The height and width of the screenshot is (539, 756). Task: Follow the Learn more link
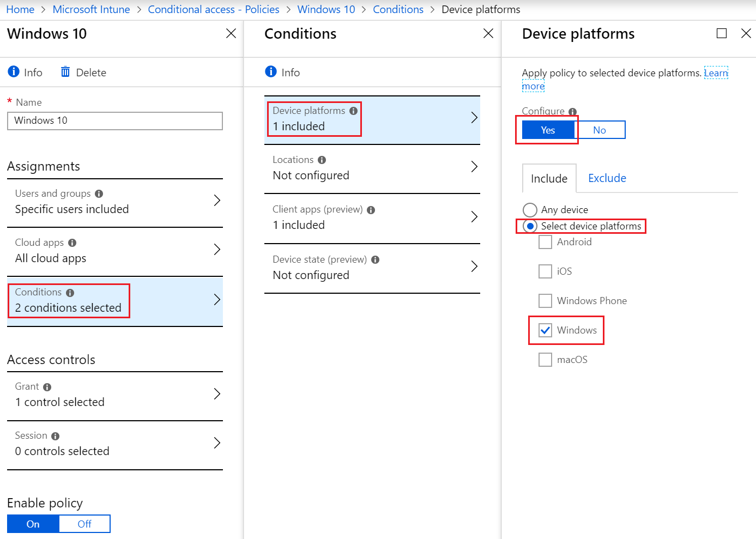click(x=716, y=73)
